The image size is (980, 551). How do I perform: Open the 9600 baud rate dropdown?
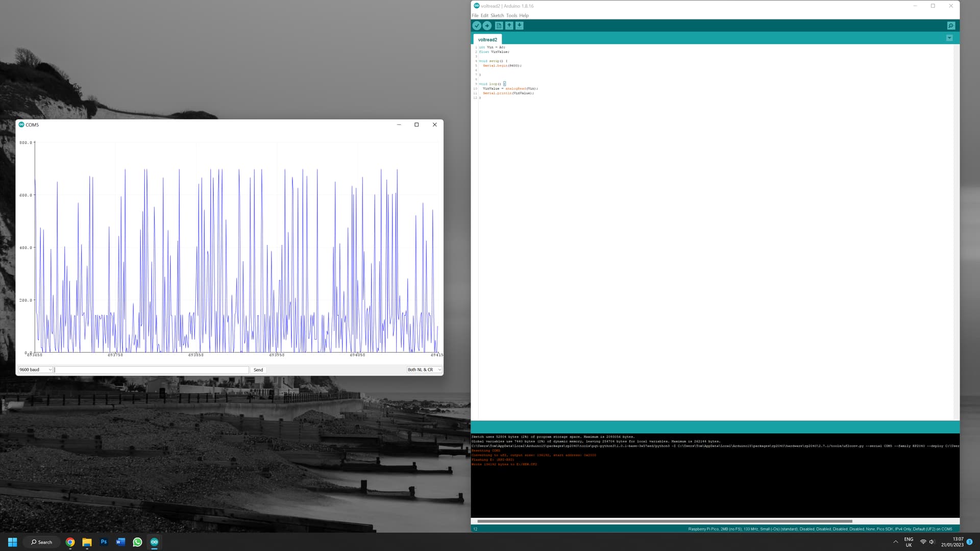coord(35,369)
